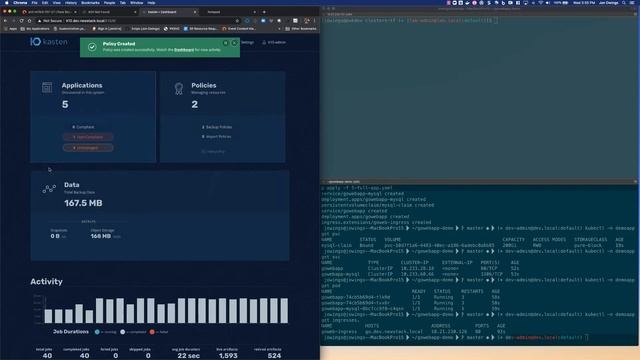
Task: Open Import Policies in the Policies card
Action: coord(217,137)
